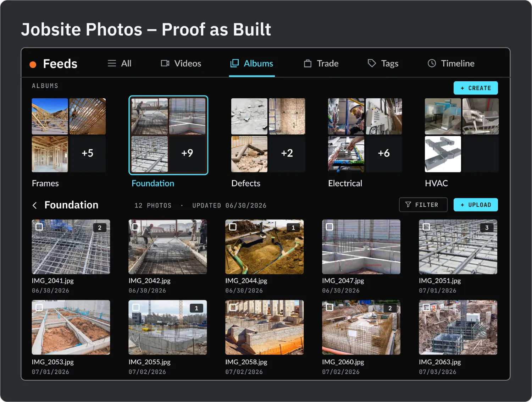This screenshot has height=402, width=532.
Task: Tick the checkbox on IMG_2058.jpg
Action: pyautogui.click(x=233, y=307)
